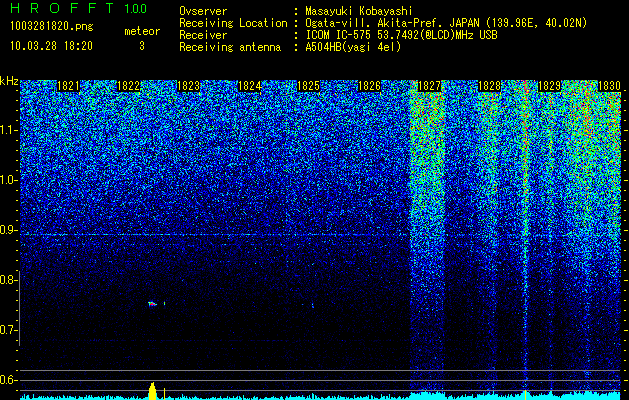Click the 1829 time marker label
The image size is (629, 400).
[x=549, y=86]
